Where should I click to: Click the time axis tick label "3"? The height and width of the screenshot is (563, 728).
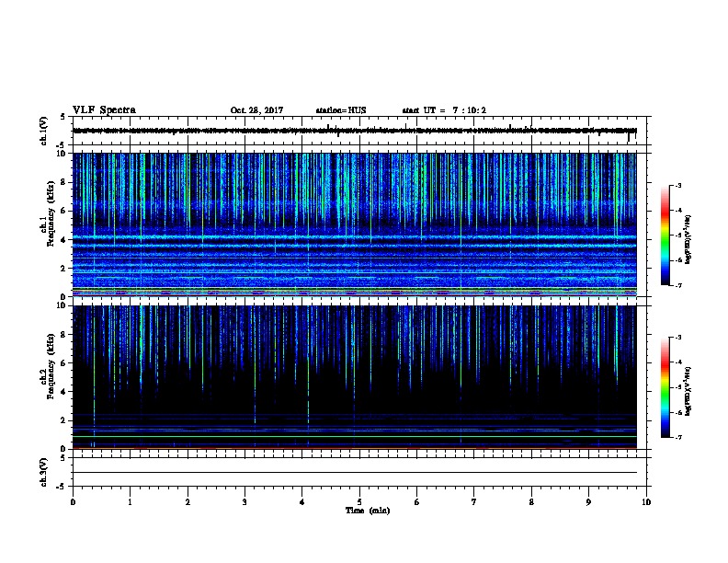point(245,502)
